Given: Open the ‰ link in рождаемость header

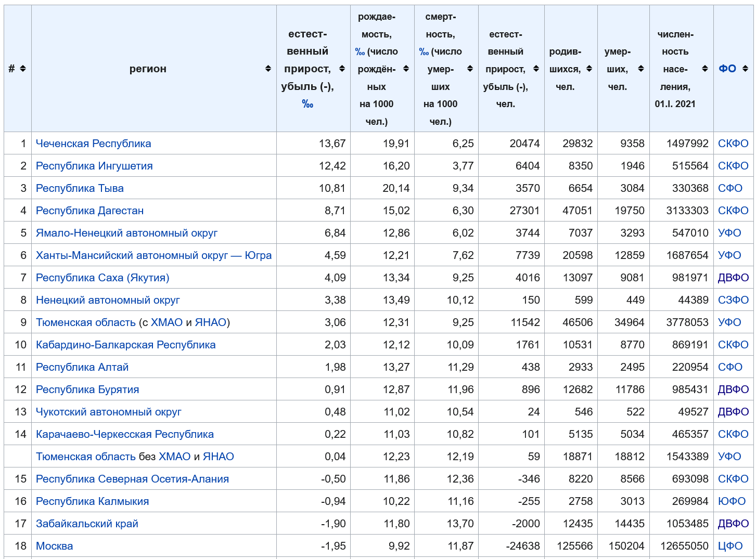Looking at the screenshot, I should click(360, 52).
